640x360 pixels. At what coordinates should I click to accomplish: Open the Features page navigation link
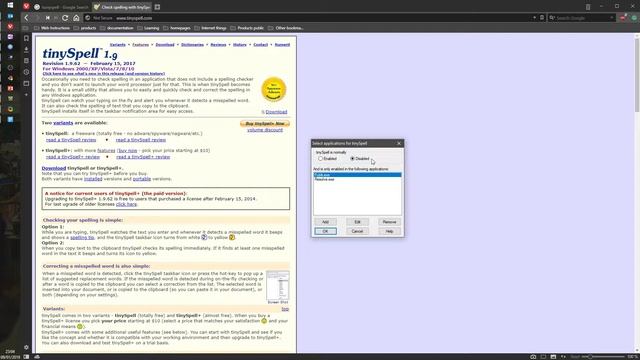pyautogui.click(x=140, y=44)
